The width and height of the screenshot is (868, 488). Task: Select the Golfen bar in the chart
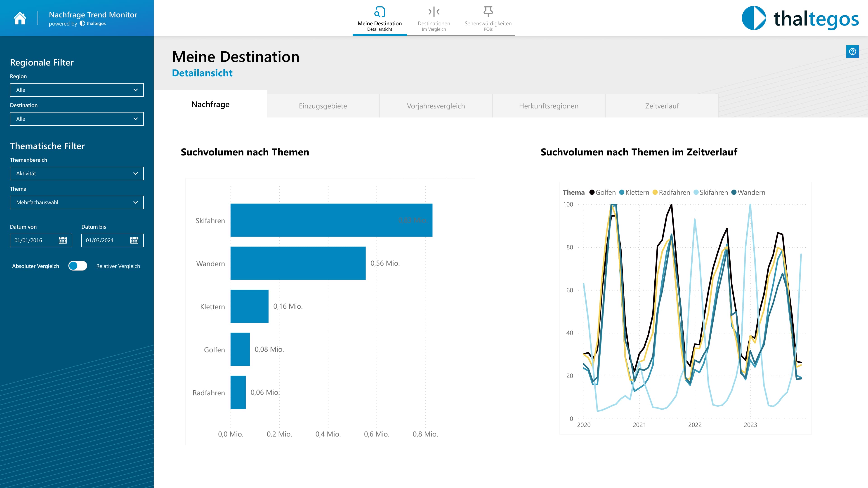coord(240,349)
